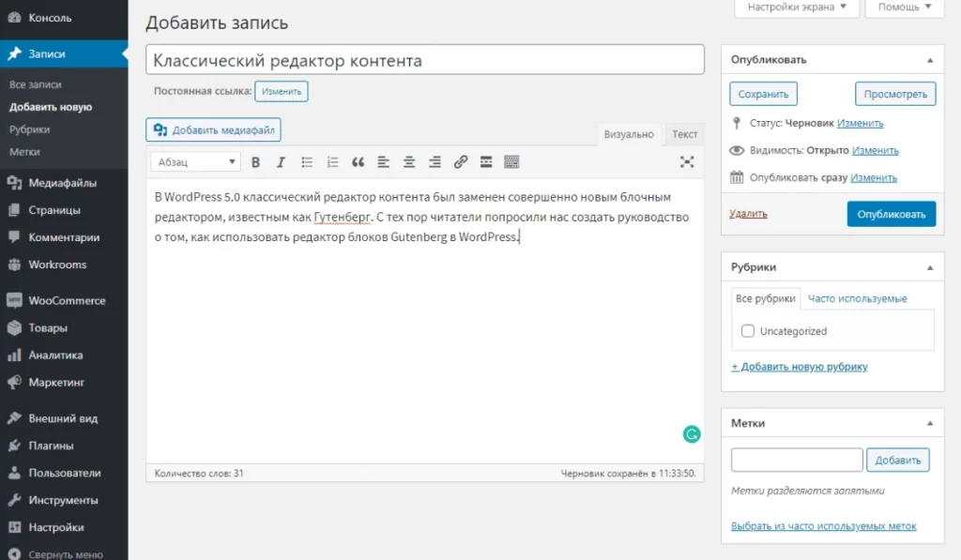
Task: Enable distraction-free fullscreen mode
Action: pyautogui.click(x=687, y=162)
